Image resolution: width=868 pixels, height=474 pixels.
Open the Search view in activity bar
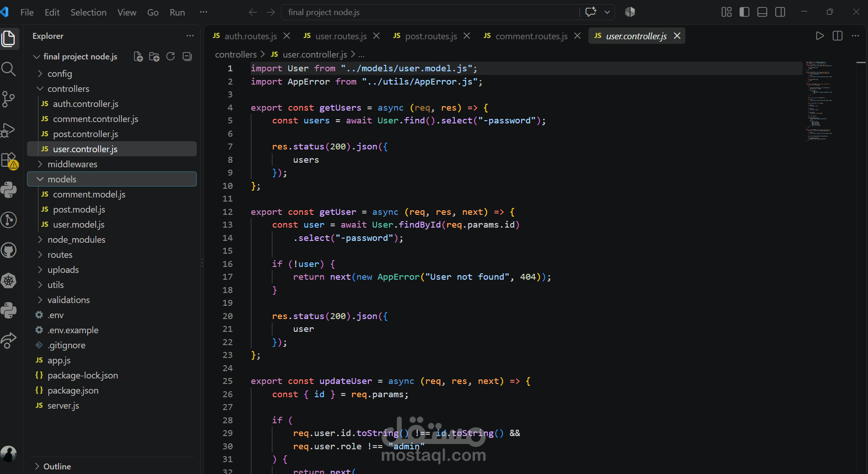pos(9,69)
